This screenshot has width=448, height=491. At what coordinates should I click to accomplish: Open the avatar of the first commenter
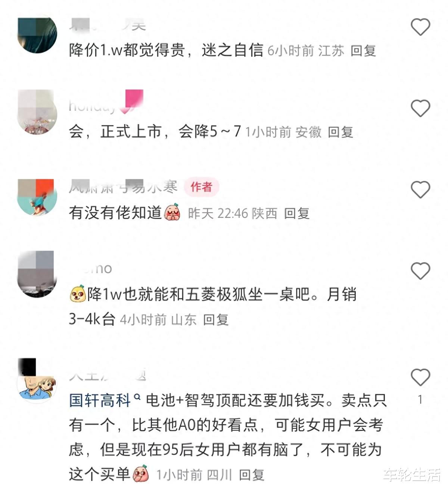(x=37, y=34)
